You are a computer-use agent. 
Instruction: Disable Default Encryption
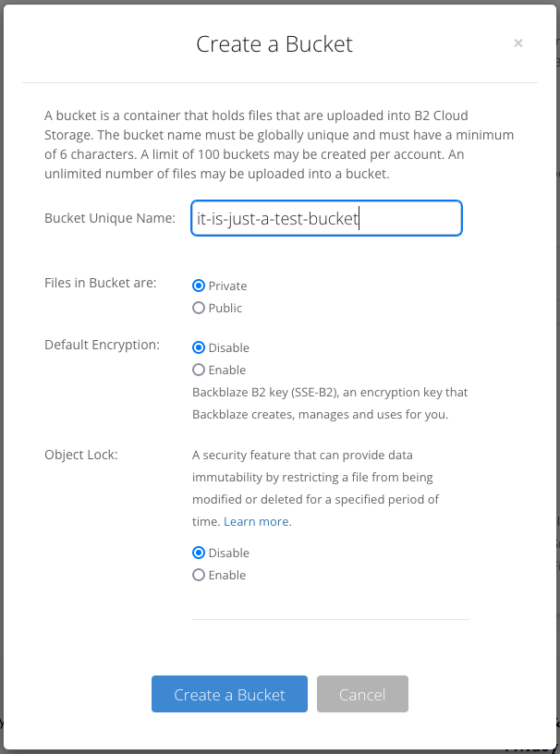tap(199, 347)
